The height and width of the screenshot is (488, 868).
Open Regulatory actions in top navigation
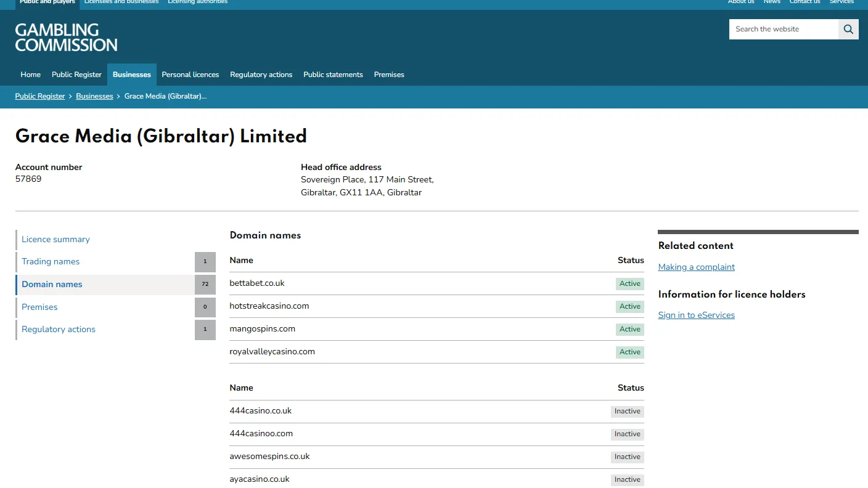(261, 75)
